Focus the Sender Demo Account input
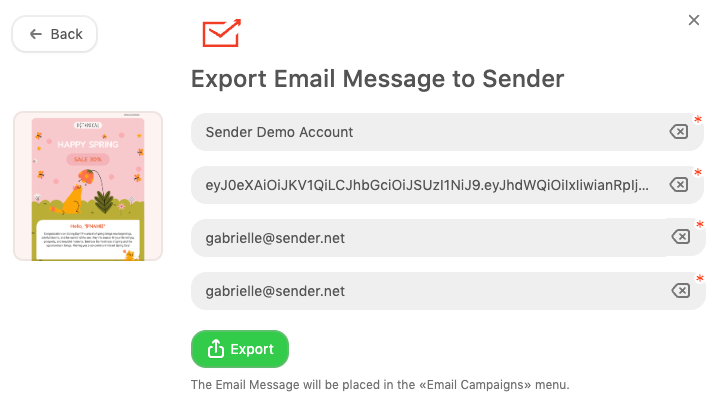 click(420, 132)
